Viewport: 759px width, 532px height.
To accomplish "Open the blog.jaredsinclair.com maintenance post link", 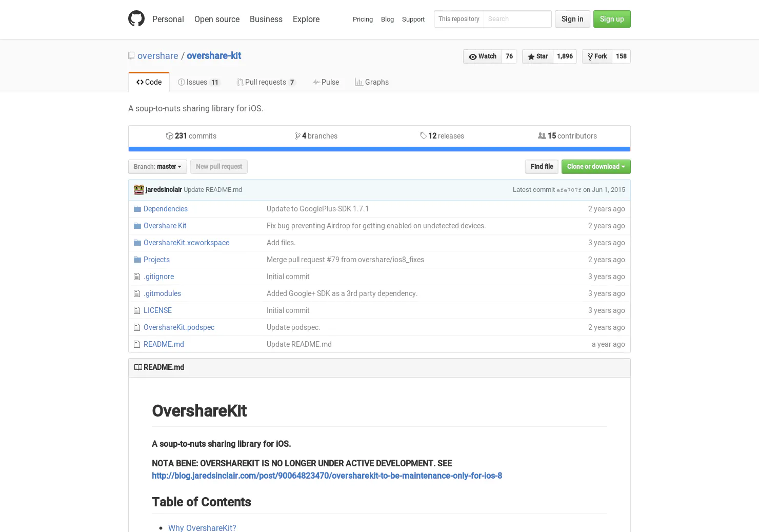I will (327, 476).
